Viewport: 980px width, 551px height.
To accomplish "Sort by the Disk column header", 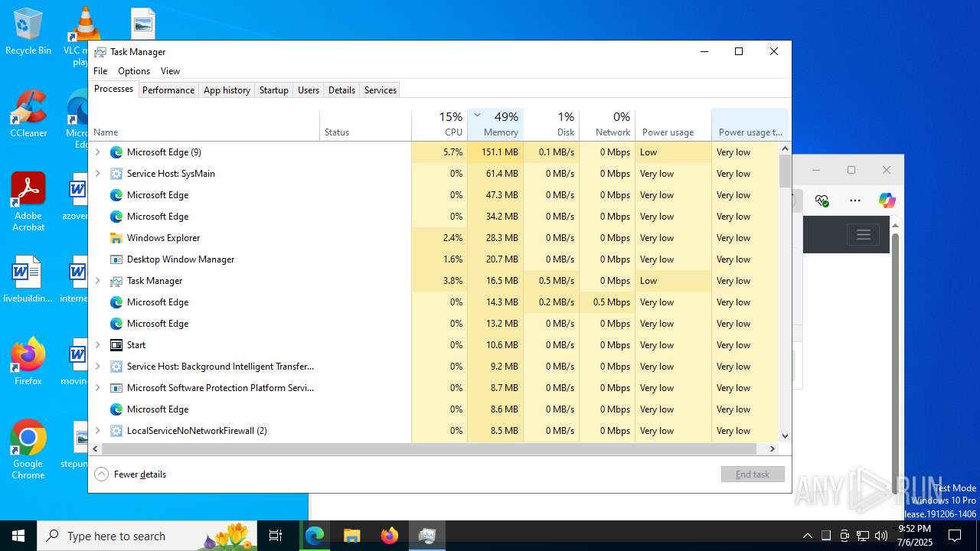I will pos(551,125).
